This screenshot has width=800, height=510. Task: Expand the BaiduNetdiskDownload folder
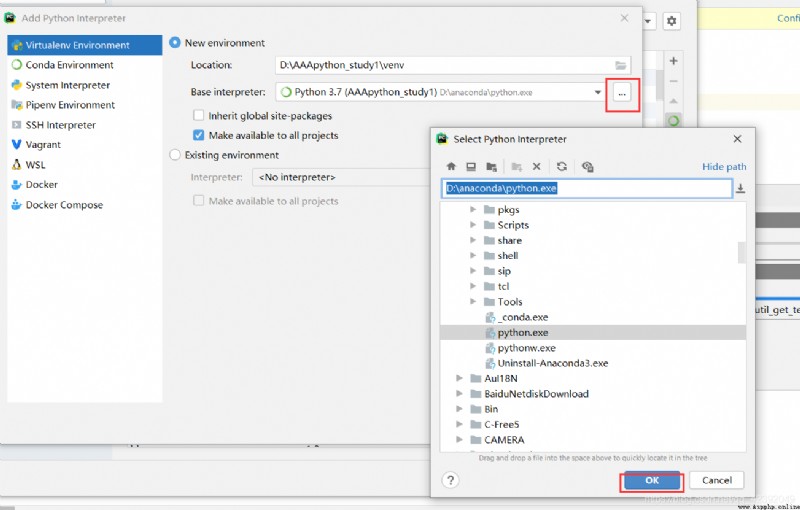pos(459,394)
